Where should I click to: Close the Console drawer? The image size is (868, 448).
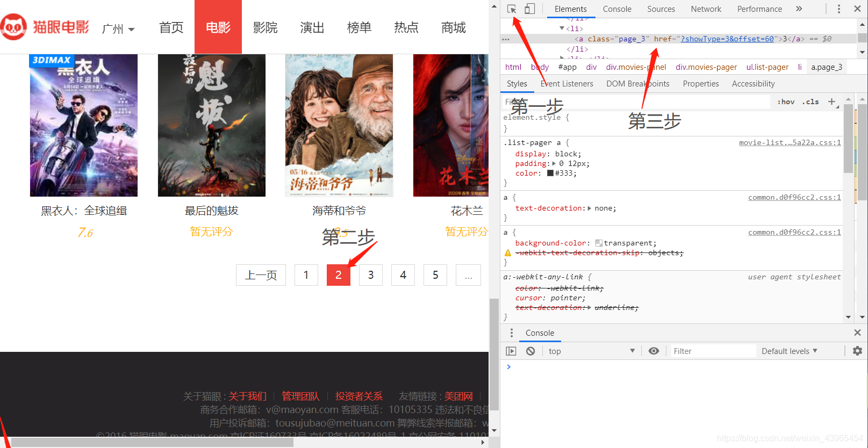coord(857,333)
